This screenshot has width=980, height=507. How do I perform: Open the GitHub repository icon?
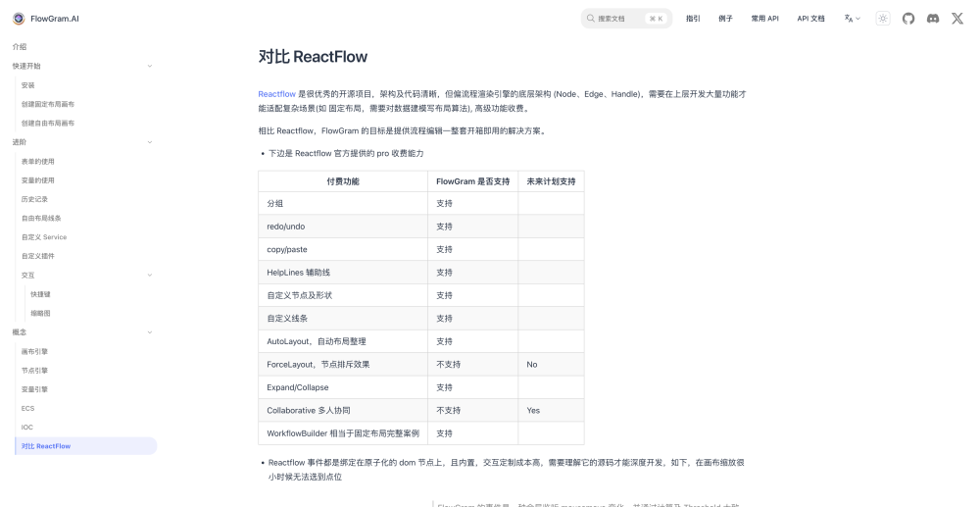[x=908, y=19]
